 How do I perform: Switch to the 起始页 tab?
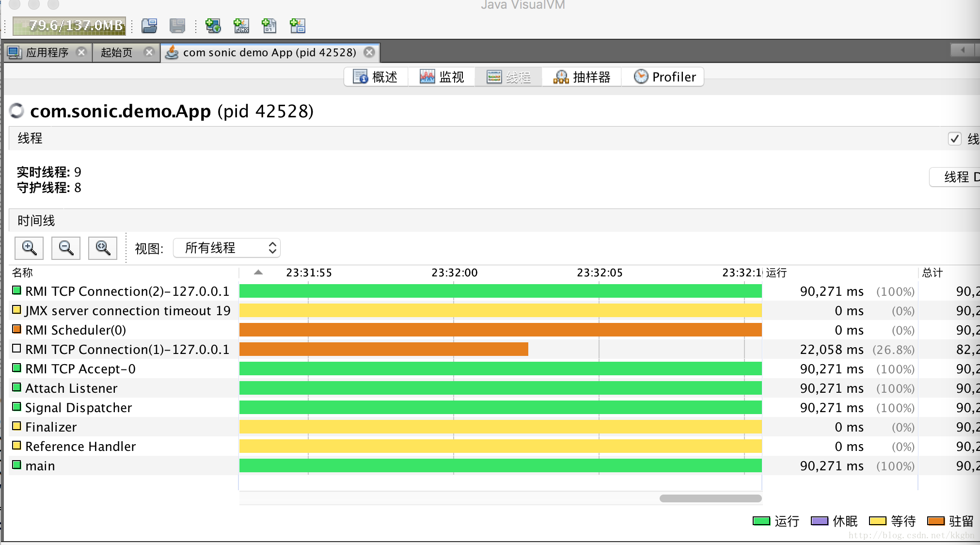click(x=116, y=52)
